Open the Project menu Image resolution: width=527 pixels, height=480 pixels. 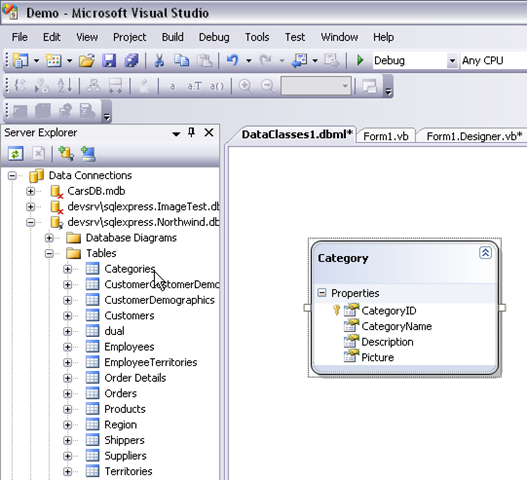(x=129, y=37)
